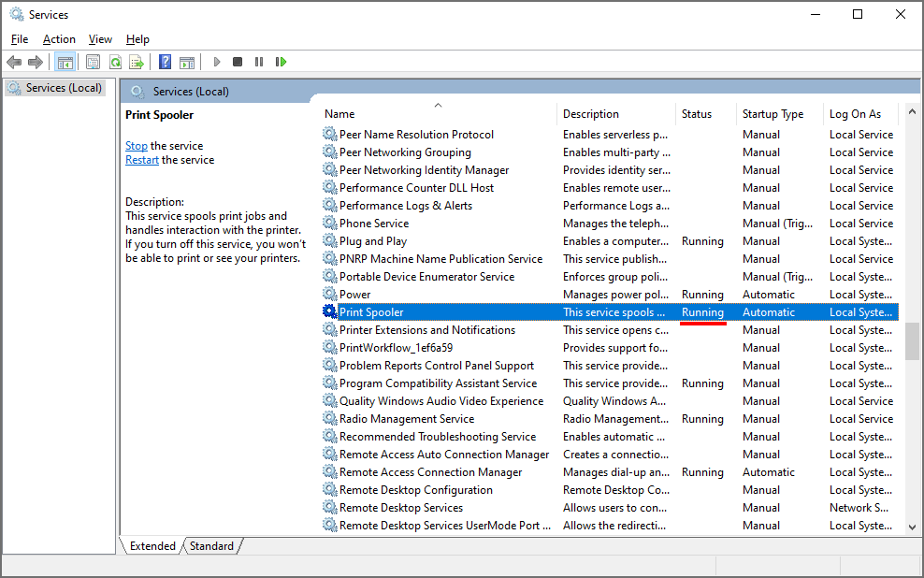Open the Action menu

coord(59,39)
